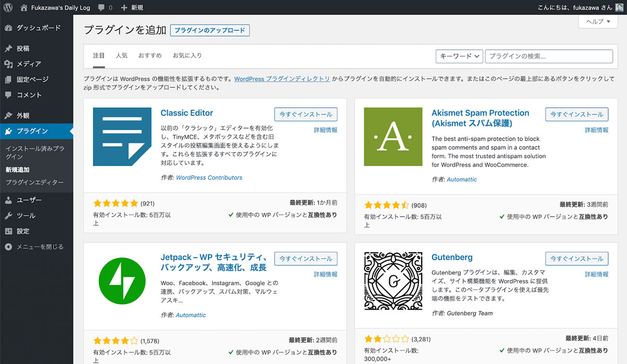Open 投稿 posts menu label
The width and height of the screenshot is (627, 364).
pos(23,49)
